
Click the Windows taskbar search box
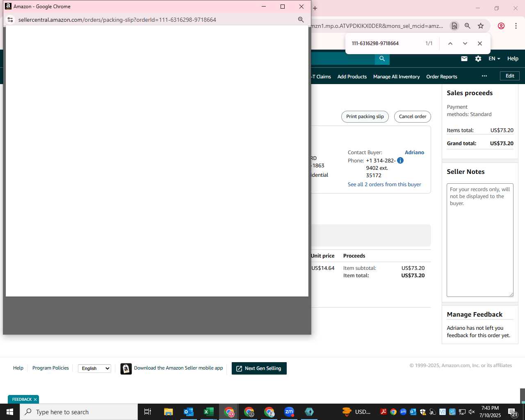click(79, 412)
